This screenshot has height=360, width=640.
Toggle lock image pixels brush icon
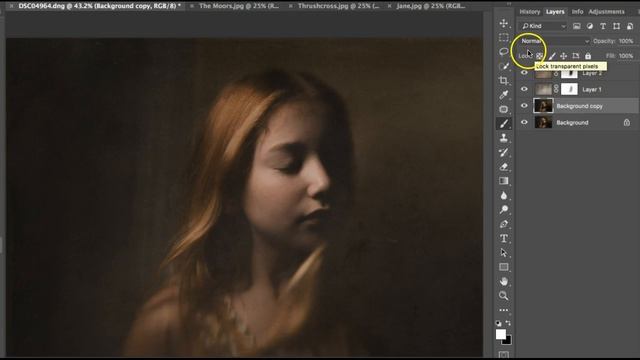point(552,56)
